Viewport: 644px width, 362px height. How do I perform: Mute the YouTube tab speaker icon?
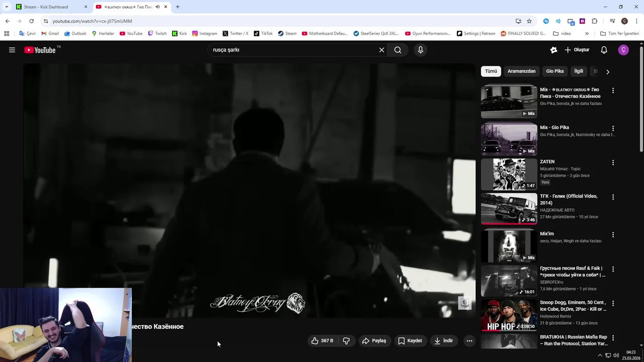point(157,7)
